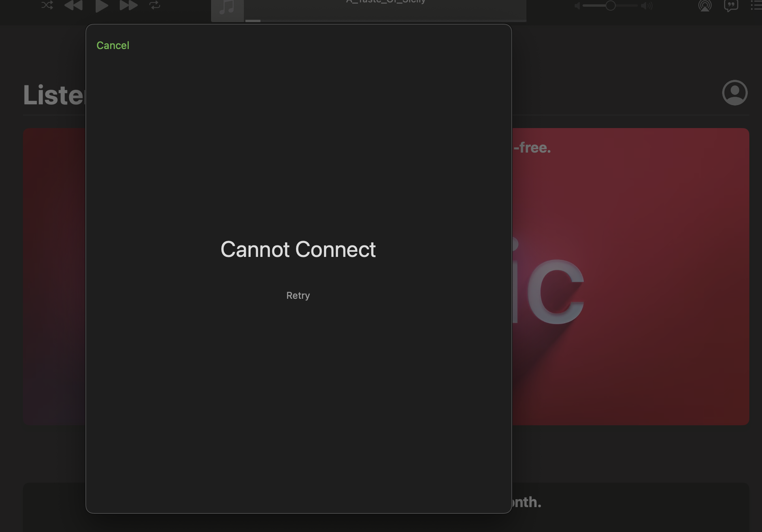Screen dimensions: 762x532
Task: Cancel the Cannot Connect dialog
Action: click(113, 45)
